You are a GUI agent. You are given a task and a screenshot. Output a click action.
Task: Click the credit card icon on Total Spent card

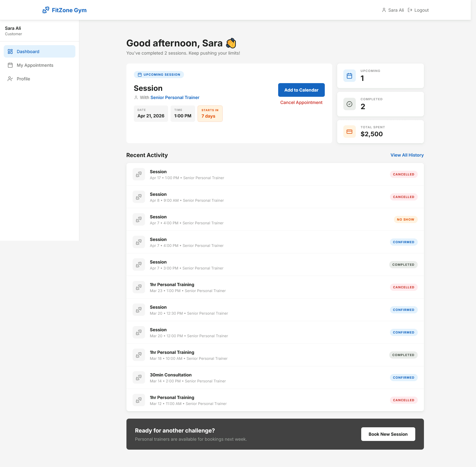[349, 131]
